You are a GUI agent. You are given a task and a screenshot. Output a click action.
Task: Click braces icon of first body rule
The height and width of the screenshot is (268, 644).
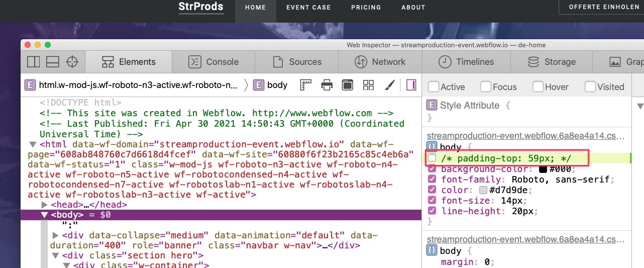(432, 147)
